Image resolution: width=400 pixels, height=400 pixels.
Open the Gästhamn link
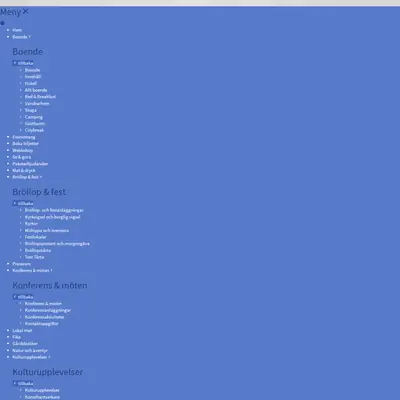coord(35,123)
